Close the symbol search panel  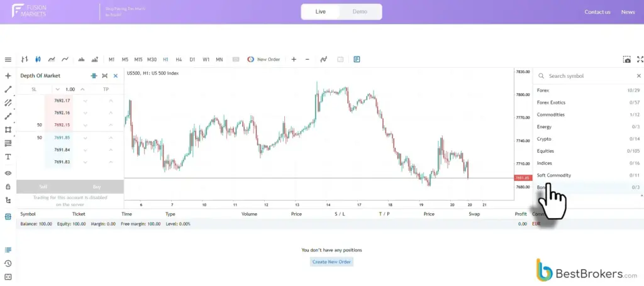coord(639,76)
